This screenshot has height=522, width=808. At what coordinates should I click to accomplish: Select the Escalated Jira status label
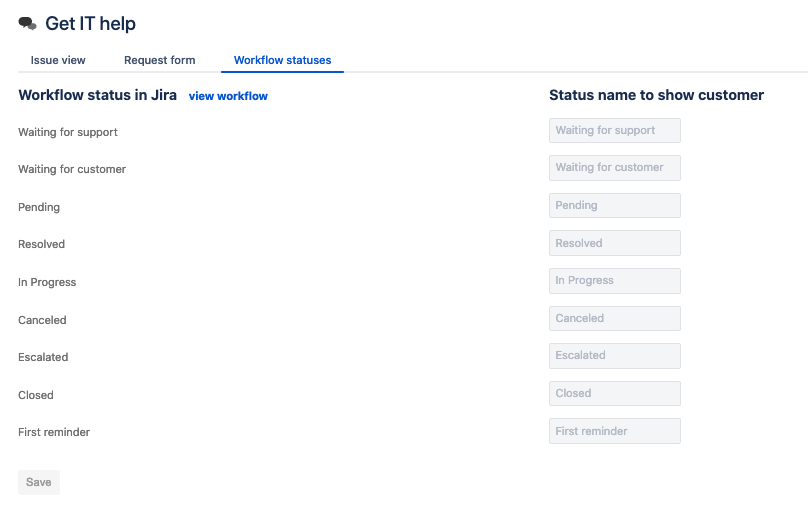[43, 357]
